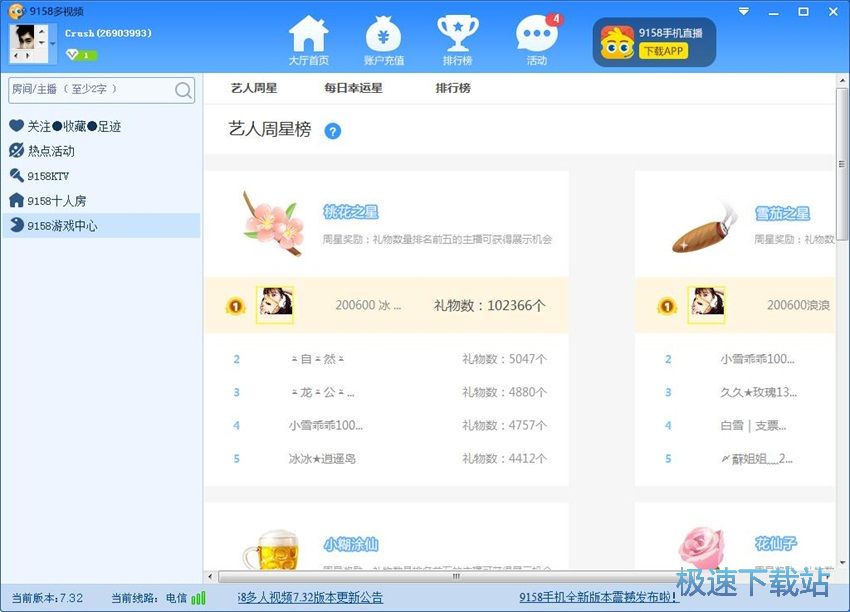Open the title bar dropdown menu arrow
This screenshot has width=850, height=612.
[744, 11]
